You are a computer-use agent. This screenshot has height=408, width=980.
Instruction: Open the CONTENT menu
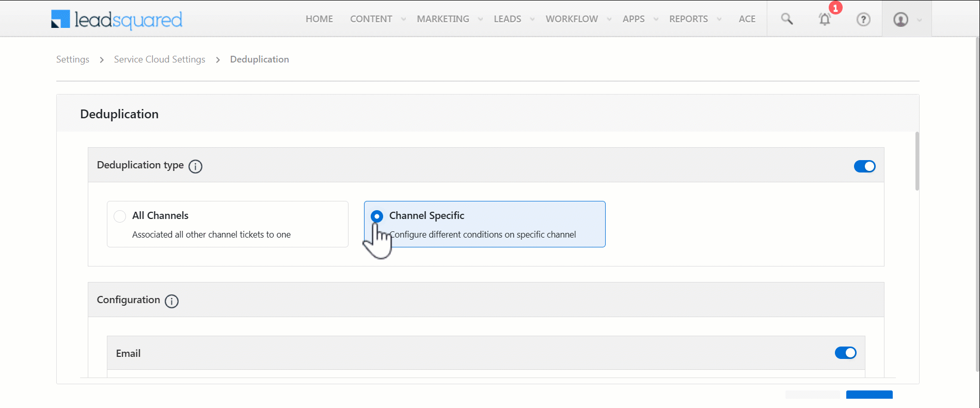pos(371,19)
